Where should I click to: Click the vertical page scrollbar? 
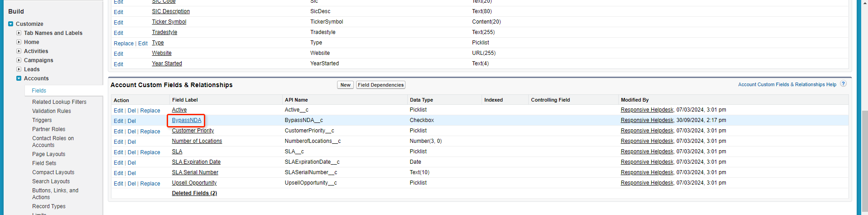click(864, 136)
